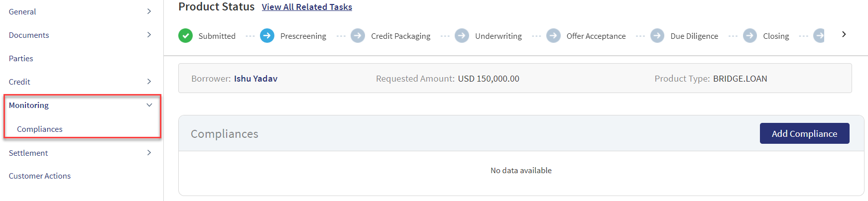Open borrower Ishu Yadav's profile link
Viewport: 868px width, 201px height.
click(x=255, y=79)
